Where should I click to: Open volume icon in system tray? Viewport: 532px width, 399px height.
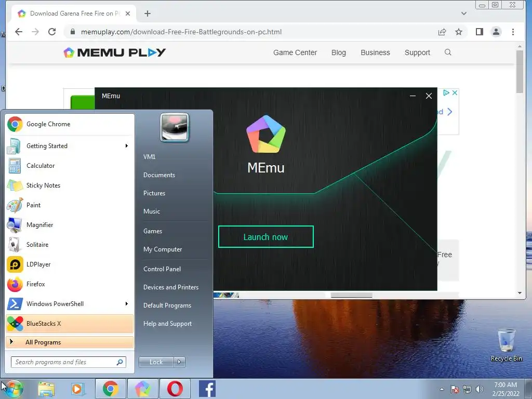click(x=479, y=389)
